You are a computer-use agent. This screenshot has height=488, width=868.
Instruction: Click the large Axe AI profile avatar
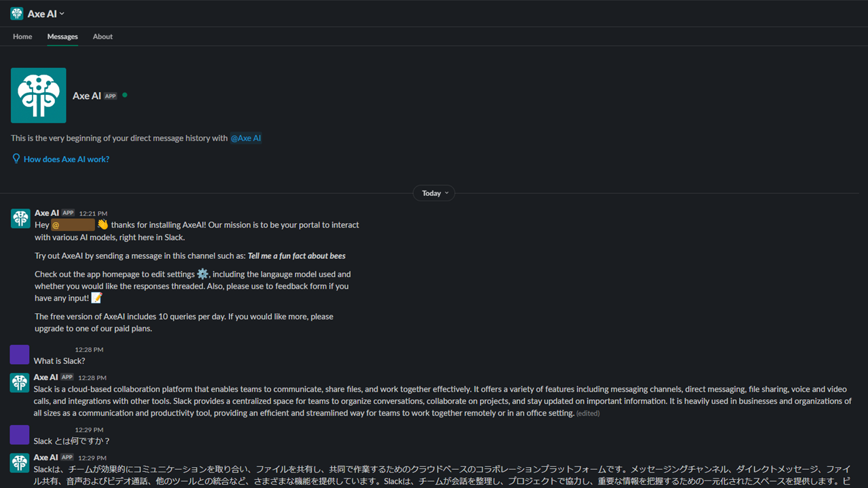(x=38, y=95)
